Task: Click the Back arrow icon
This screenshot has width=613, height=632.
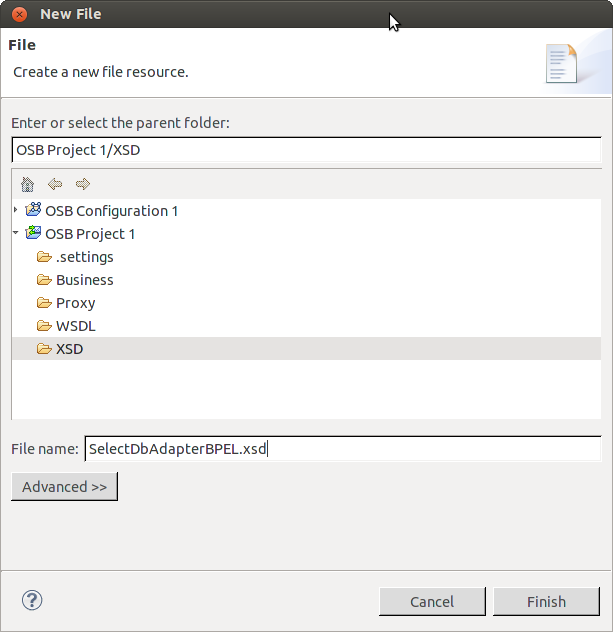Action: [55, 184]
